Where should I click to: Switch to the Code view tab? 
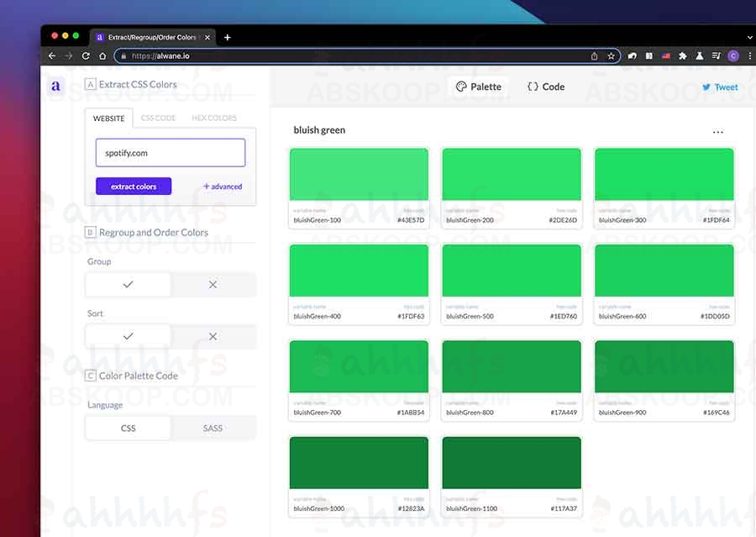click(545, 87)
